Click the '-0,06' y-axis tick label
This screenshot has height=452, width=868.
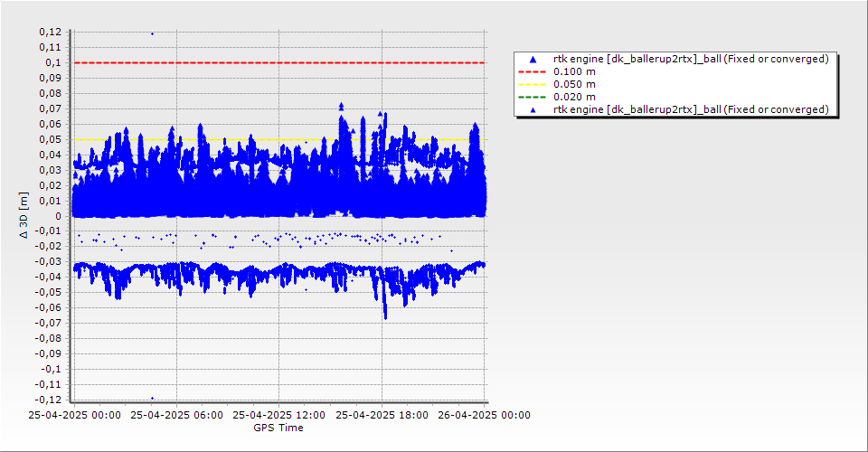[x=48, y=308]
